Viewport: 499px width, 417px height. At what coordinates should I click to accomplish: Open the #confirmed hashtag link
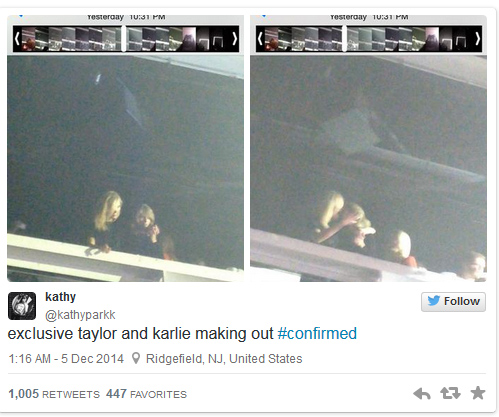(317, 334)
